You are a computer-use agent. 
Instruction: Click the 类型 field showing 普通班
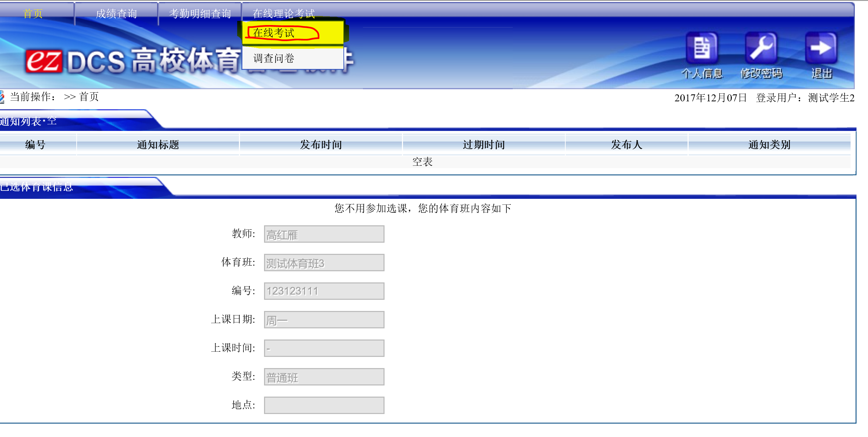coord(324,377)
